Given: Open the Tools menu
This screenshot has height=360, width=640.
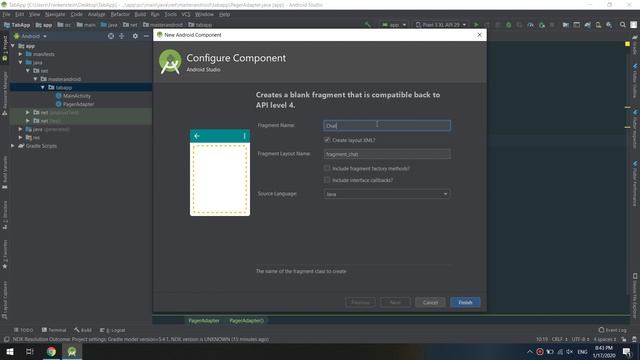Looking at the screenshot, I should [x=171, y=14].
